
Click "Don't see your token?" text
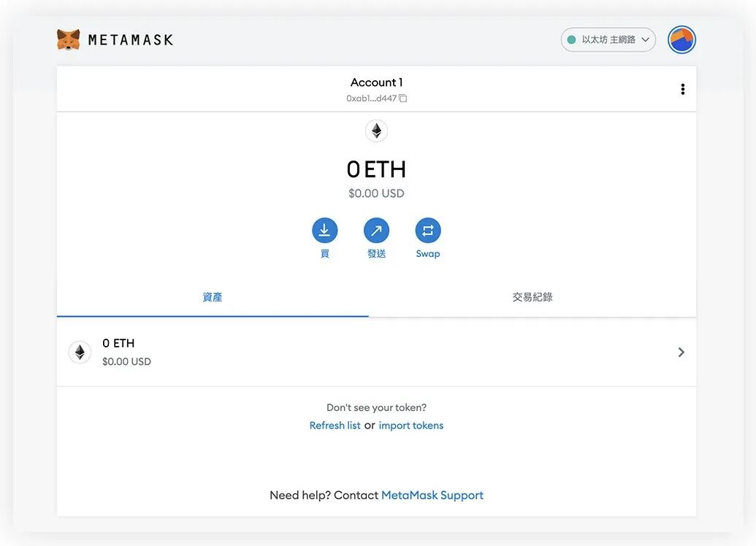click(x=376, y=408)
